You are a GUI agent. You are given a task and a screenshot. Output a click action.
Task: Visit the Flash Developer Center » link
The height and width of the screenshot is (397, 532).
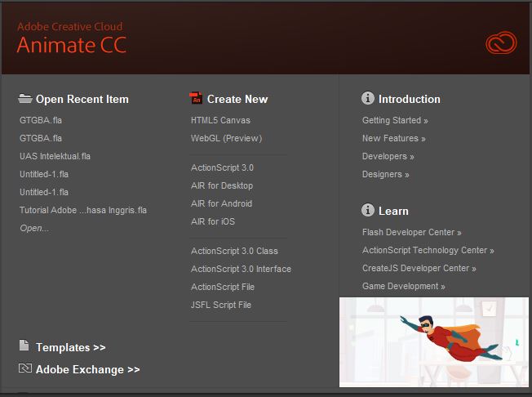tap(411, 232)
